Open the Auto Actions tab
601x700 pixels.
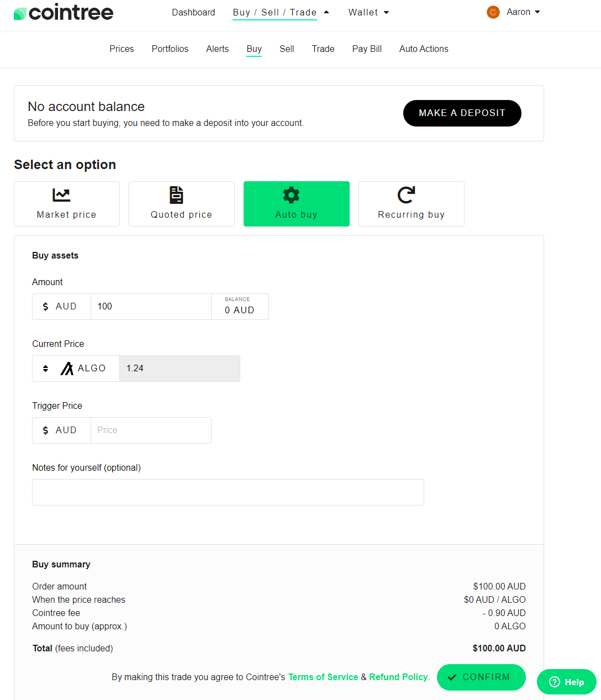coord(424,49)
